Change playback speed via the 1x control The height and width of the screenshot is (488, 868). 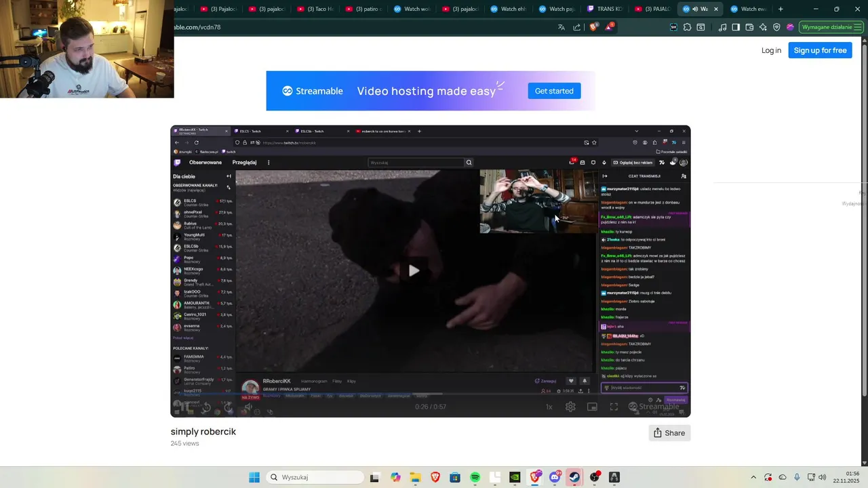click(549, 407)
